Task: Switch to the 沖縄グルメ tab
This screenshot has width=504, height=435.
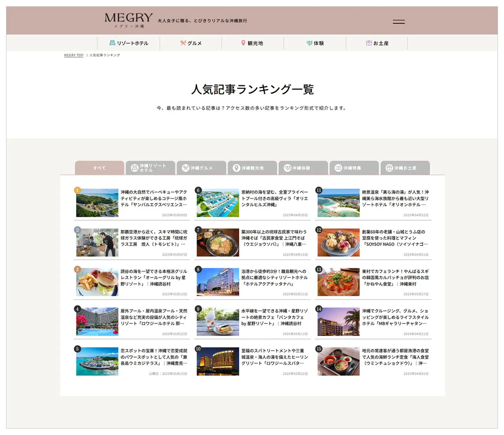Action: click(x=201, y=168)
